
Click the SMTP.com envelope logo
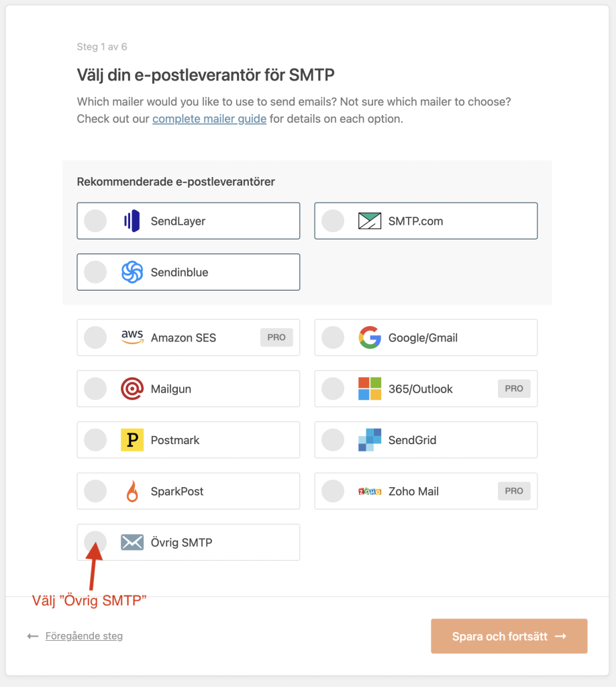(x=369, y=221)
